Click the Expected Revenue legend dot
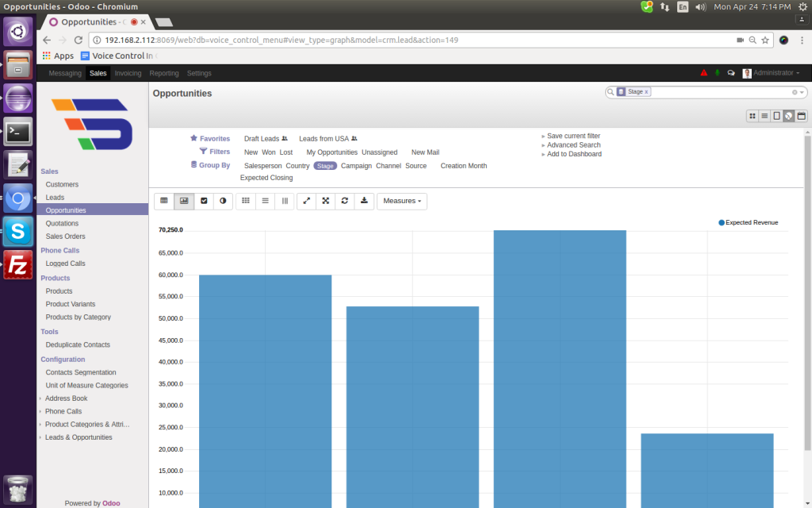812x508 pixels. tap(722, 223)
